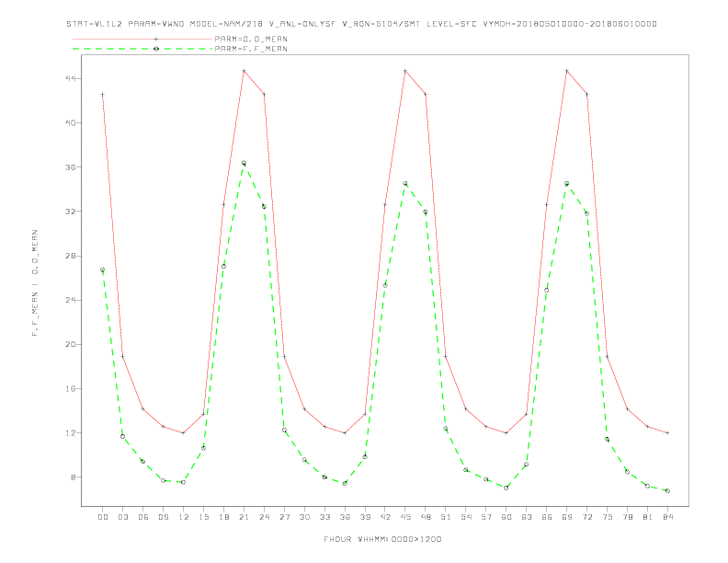Select red observed data point at hour 00
The image size is (728, 563).
[x=103, y=95]
